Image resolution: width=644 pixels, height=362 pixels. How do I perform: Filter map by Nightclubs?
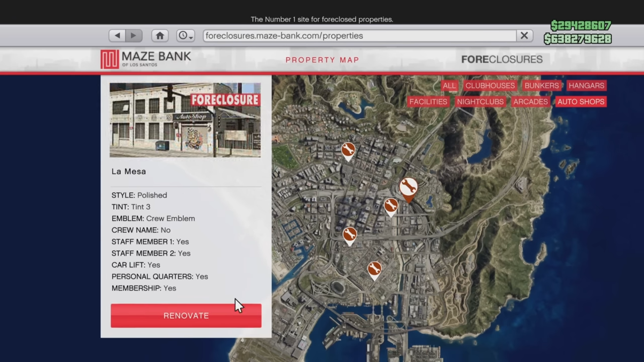point(480,102)
